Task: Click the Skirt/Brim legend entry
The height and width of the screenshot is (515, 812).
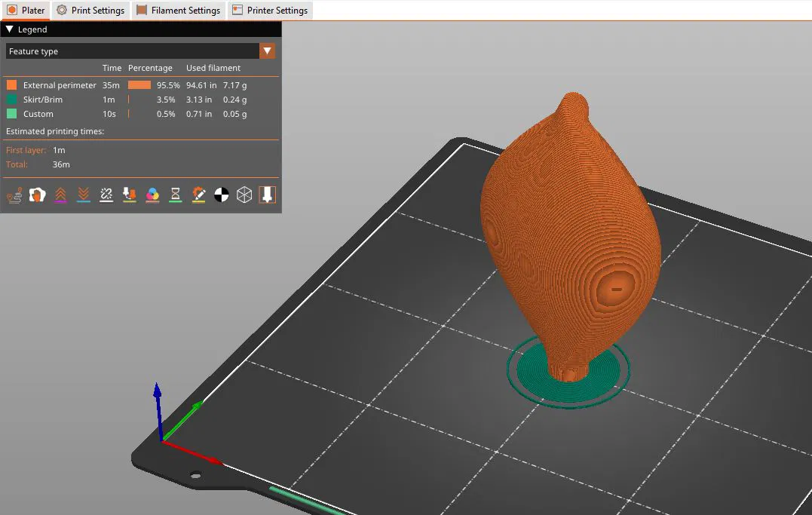Action: click(43, 100)
